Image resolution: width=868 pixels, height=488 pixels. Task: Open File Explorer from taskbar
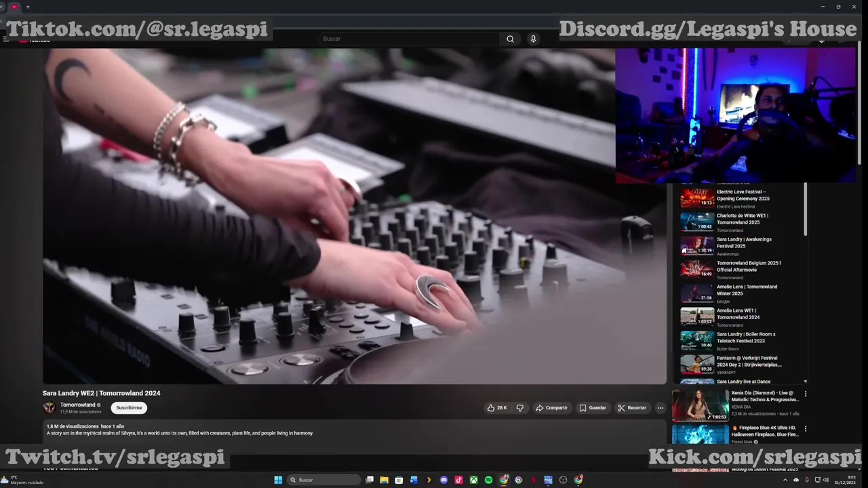click(x=384, y=480)
